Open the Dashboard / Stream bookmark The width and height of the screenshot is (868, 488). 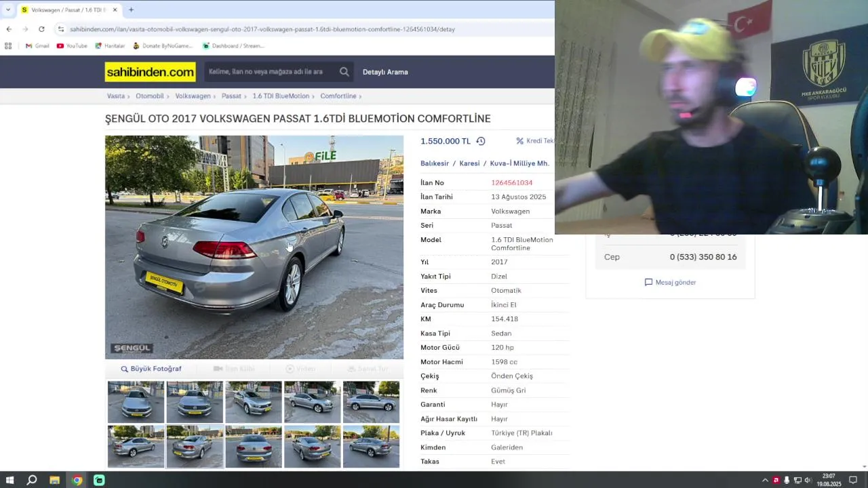[x=233, y=46]
